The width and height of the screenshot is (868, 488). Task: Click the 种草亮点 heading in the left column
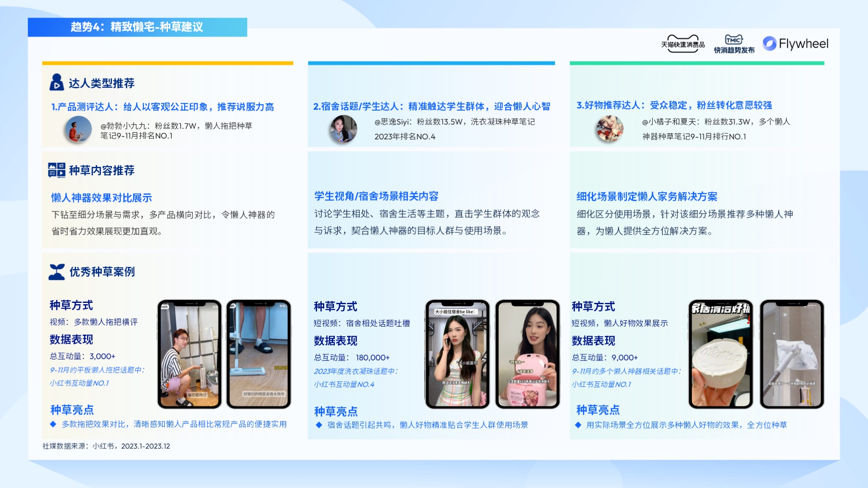(72, 410)
